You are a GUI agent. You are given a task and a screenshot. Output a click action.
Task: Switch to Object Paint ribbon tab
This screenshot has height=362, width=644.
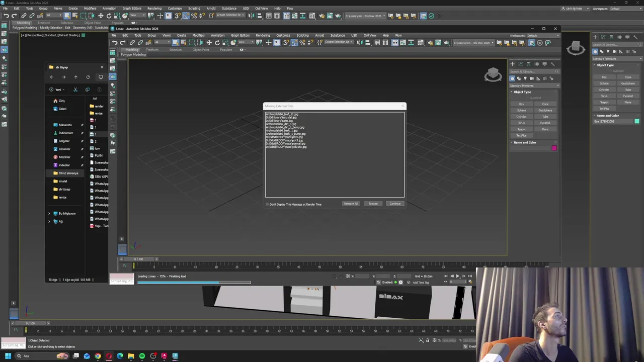200,50
